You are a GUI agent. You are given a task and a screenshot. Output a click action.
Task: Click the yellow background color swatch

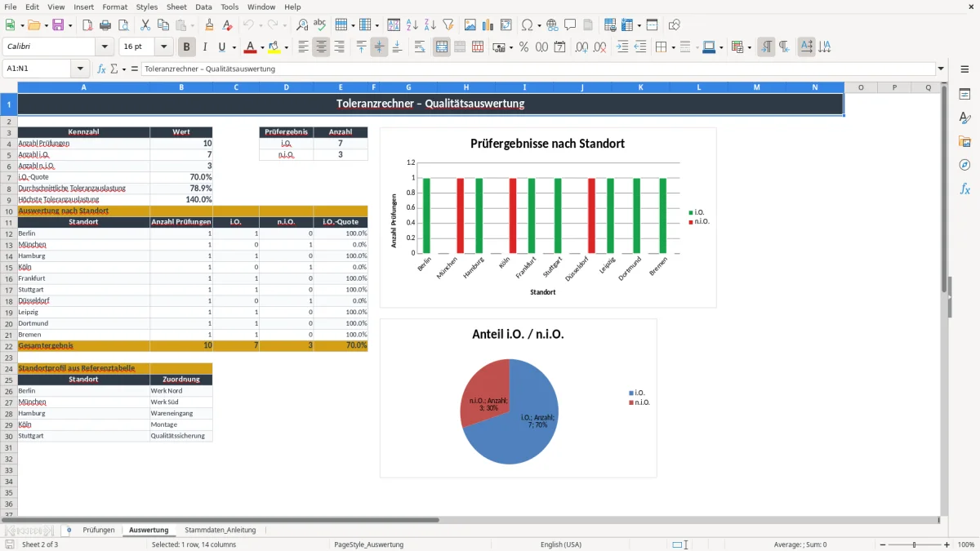[x=274, y=47]
